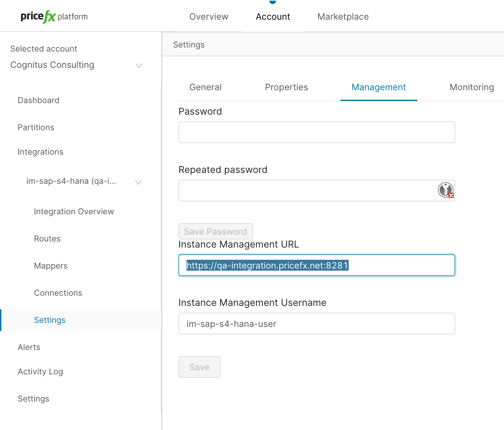Viewport: 504px width, 430px height.
Task: Collapse the im-sap-s4-hana integration chevron
Action: pyautogui.click(x=138, y=182)
